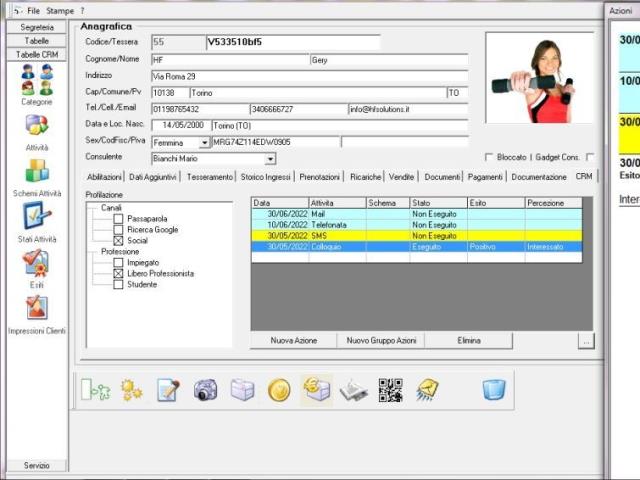
Task: Switch to the Prenotazioni tab
Action: [320, 177]
